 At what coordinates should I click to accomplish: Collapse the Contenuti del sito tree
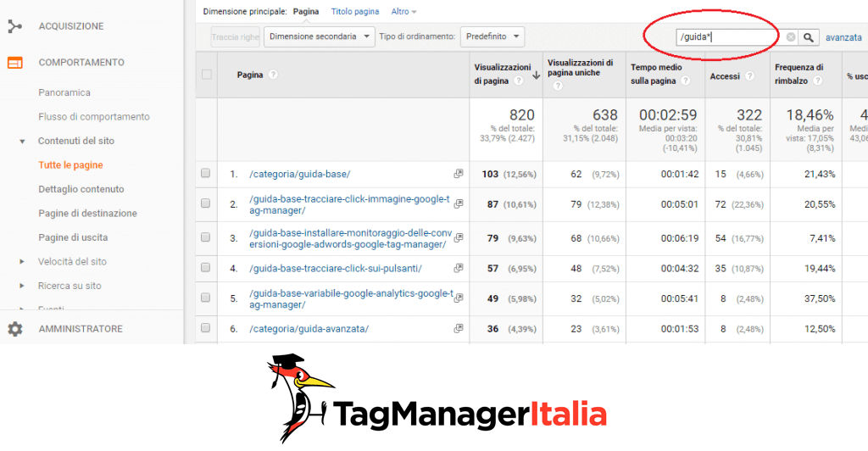[22, 141]
